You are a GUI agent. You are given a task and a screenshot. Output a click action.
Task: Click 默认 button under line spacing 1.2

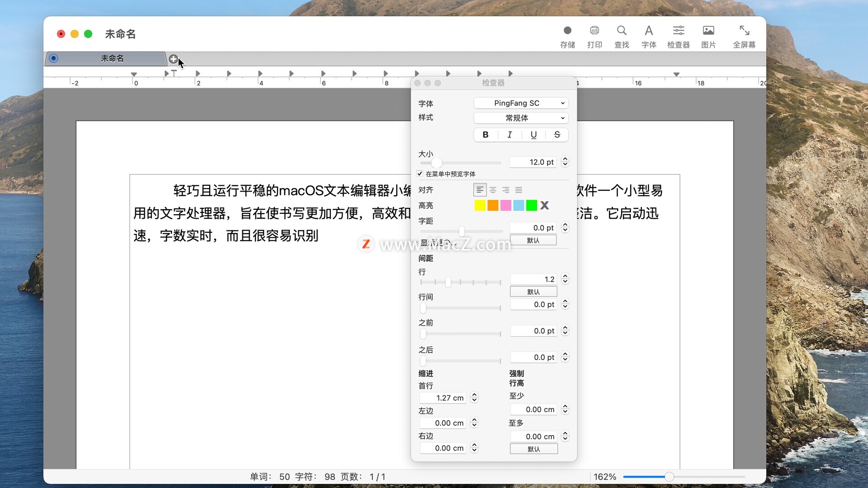point(533,292)
